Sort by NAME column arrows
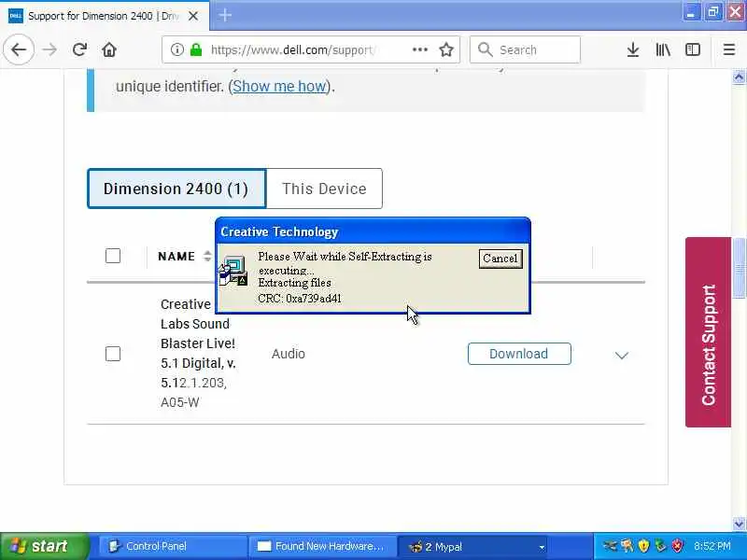 (206, 256)
